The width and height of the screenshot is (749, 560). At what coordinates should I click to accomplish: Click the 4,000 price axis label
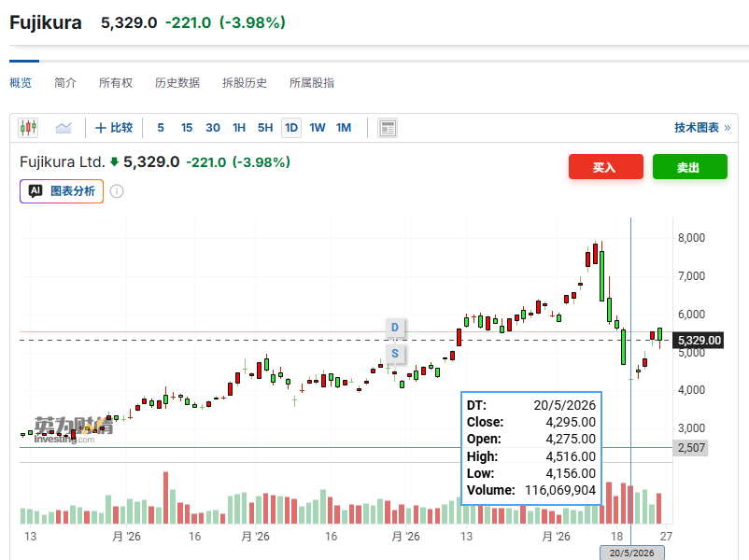point(691,390)
